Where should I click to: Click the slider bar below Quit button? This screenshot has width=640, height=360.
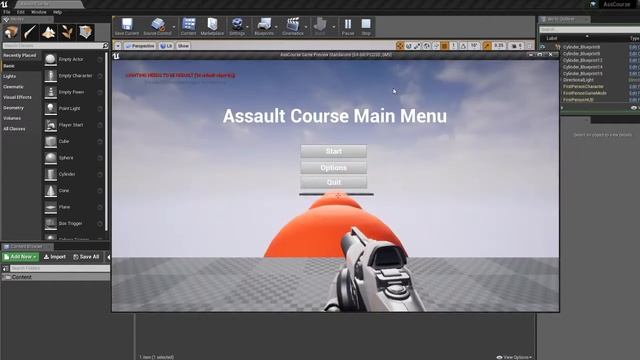[336, 194]
